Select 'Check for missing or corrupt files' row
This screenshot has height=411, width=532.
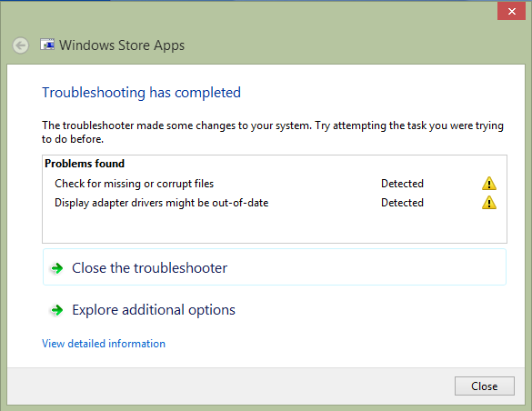click(x=275, y=184)
